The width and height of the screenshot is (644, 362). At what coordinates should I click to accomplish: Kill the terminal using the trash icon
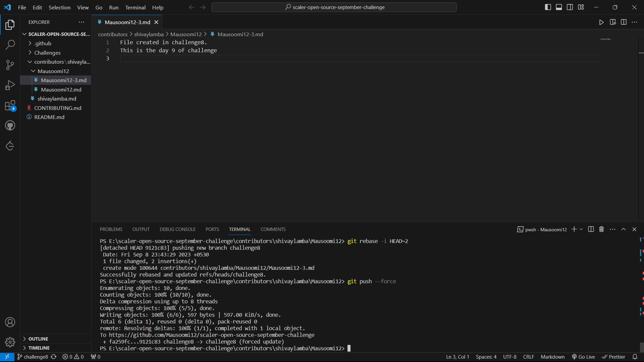pos(601,229)
